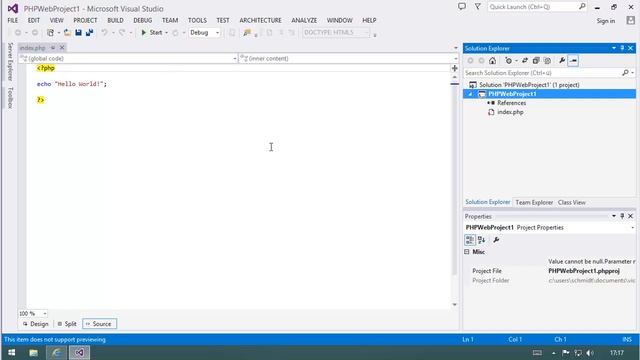Click the Sign in link
The image size is (640, 360).
click(x=606, y=21)
